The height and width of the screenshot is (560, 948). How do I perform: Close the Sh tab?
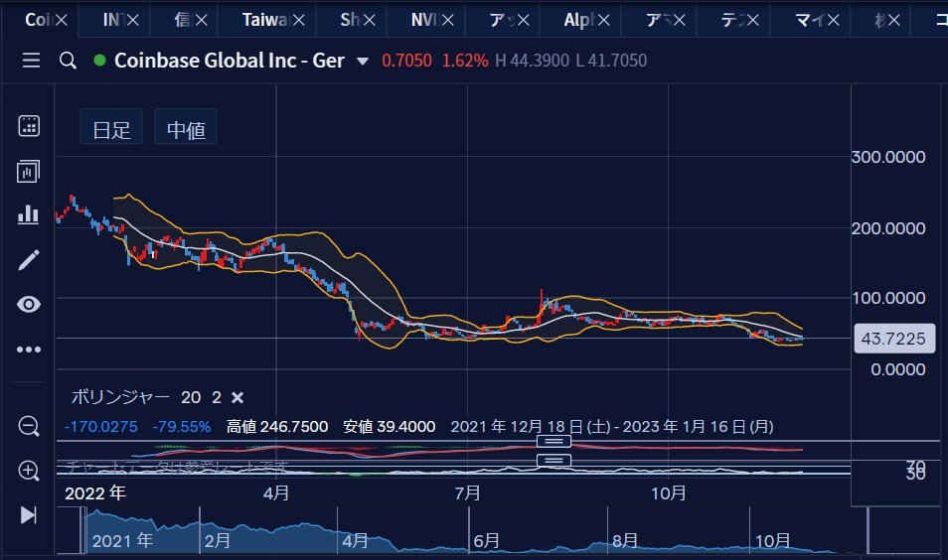[370, 21]
